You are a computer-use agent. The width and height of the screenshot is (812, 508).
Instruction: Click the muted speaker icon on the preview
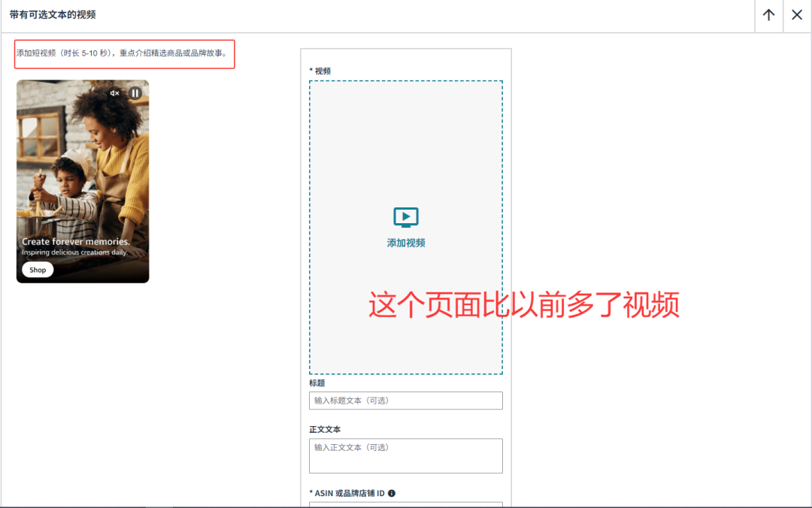pos(114,93)
